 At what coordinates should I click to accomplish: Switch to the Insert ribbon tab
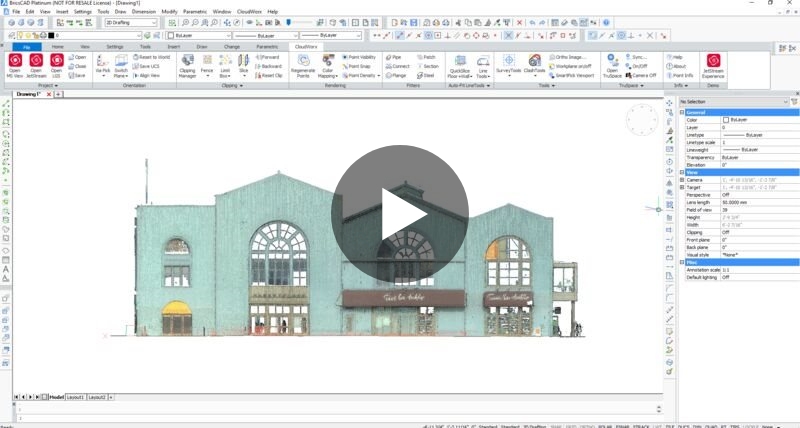click(174, 46)
